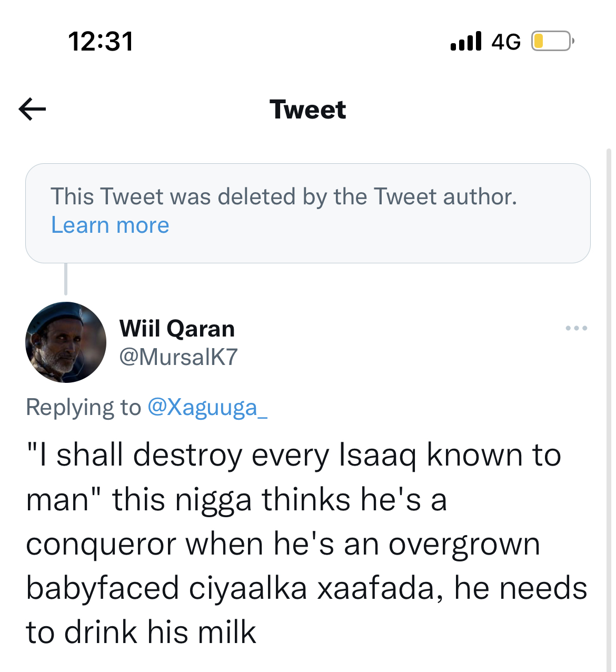
Task: Open the three-dot more options menu
Action: click(576, 328)
